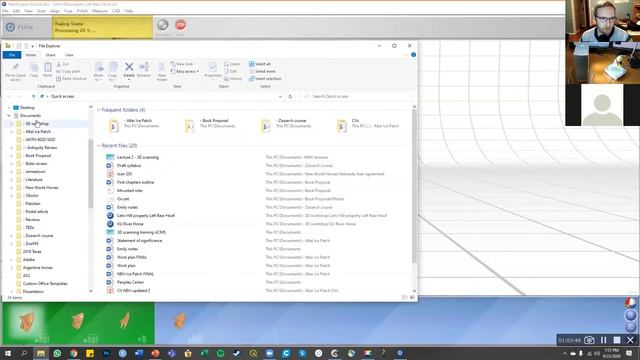The height and width of the screenshot is (360, 640).
Task: Click Open in the ribbon Open group
Action: 232,64
